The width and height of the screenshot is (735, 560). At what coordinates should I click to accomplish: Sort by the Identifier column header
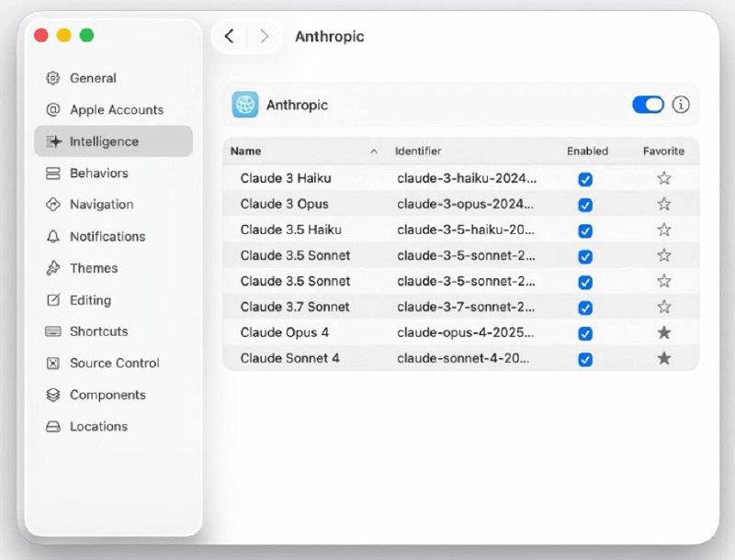[x=418, y=151]
